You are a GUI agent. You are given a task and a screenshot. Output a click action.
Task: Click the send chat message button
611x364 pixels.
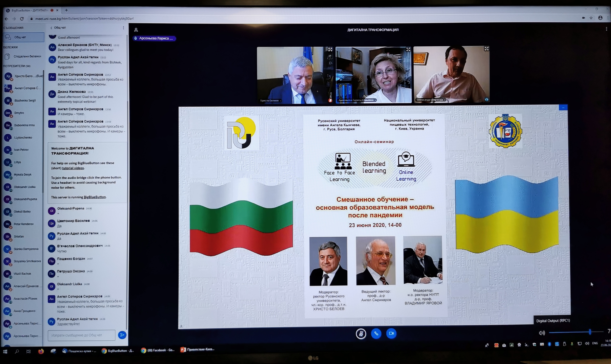coord(122,335)
